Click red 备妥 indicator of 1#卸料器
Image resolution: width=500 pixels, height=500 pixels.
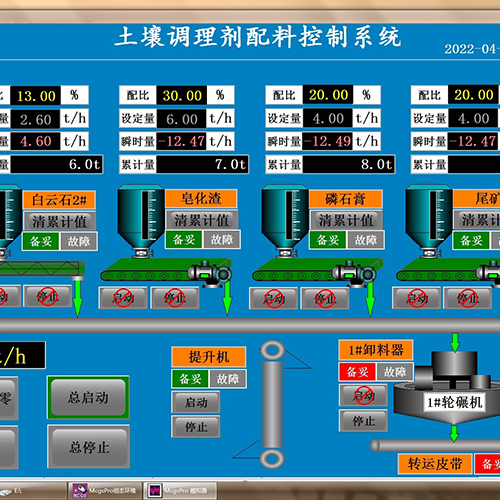click(x=357, y=372)
